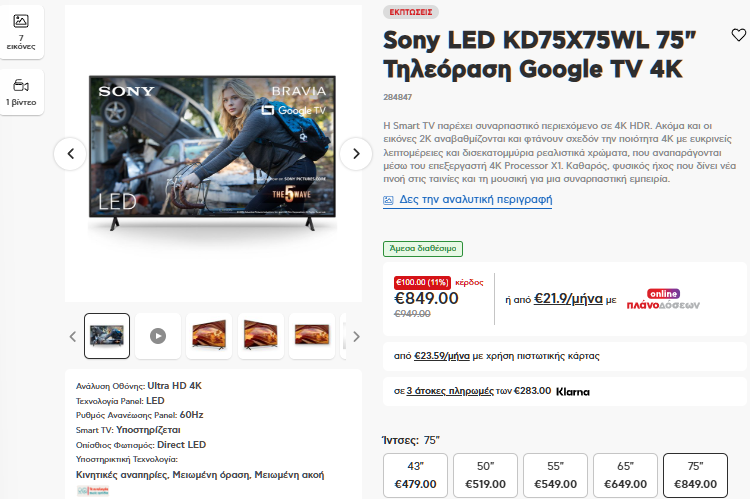
Task: Select the 75" size for €849.00
Action: [x=695, y=475]
